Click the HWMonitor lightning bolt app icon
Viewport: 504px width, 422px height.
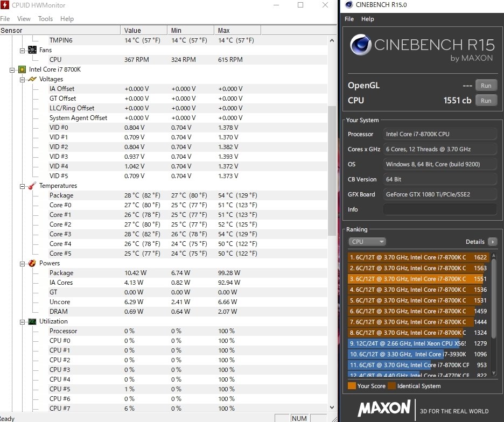pyautogui.click(x=4, y=5)
